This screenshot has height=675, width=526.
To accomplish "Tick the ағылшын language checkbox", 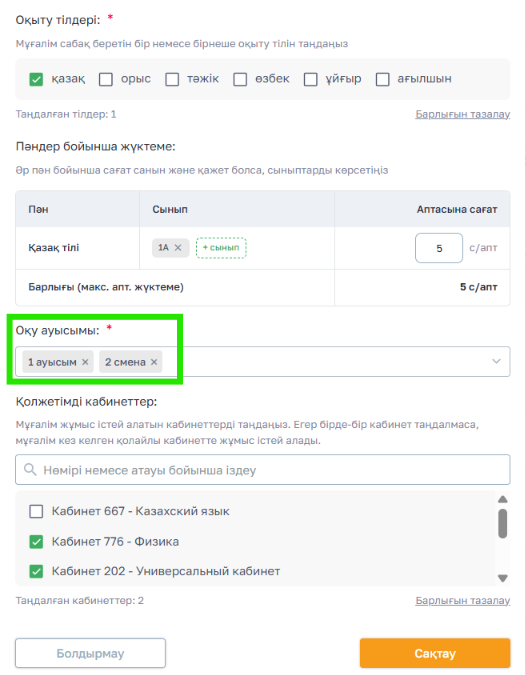I will point(382,79).
